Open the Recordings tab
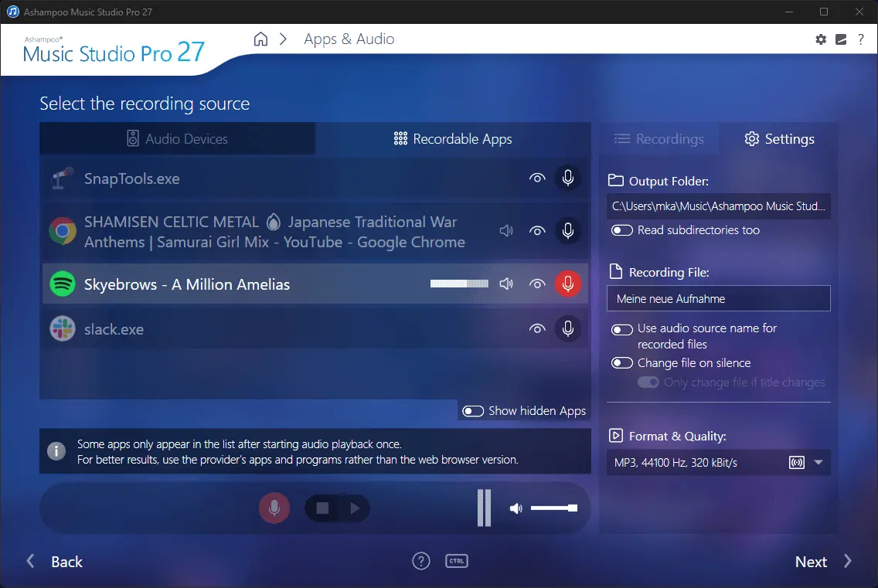This screenshot has width=878, height=588. (659, 139)
